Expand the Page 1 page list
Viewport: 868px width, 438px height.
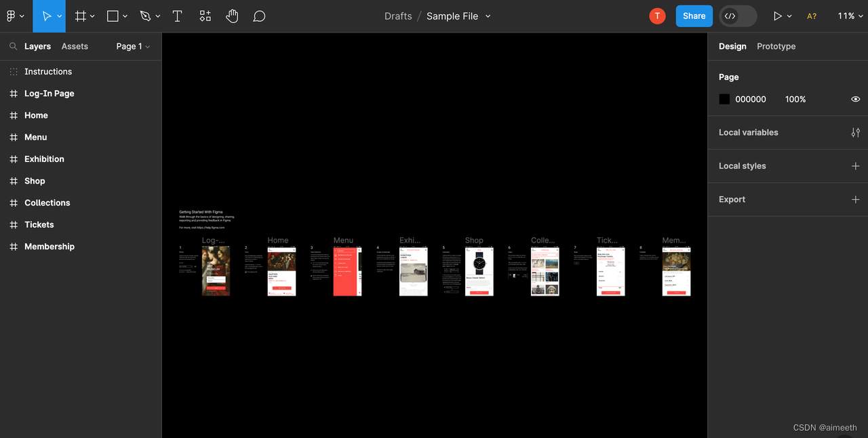133,46
